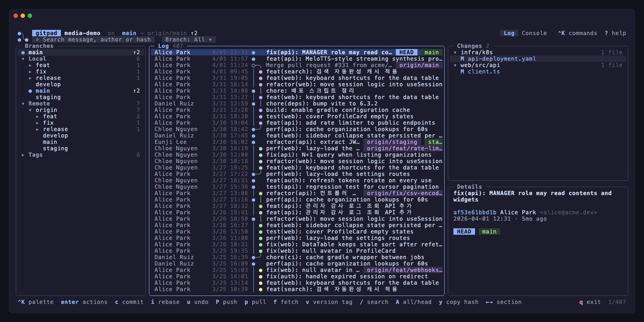Click the HEAD badge in Details panel
Viewport: 644px width, 322px height.
pos(464,232)
